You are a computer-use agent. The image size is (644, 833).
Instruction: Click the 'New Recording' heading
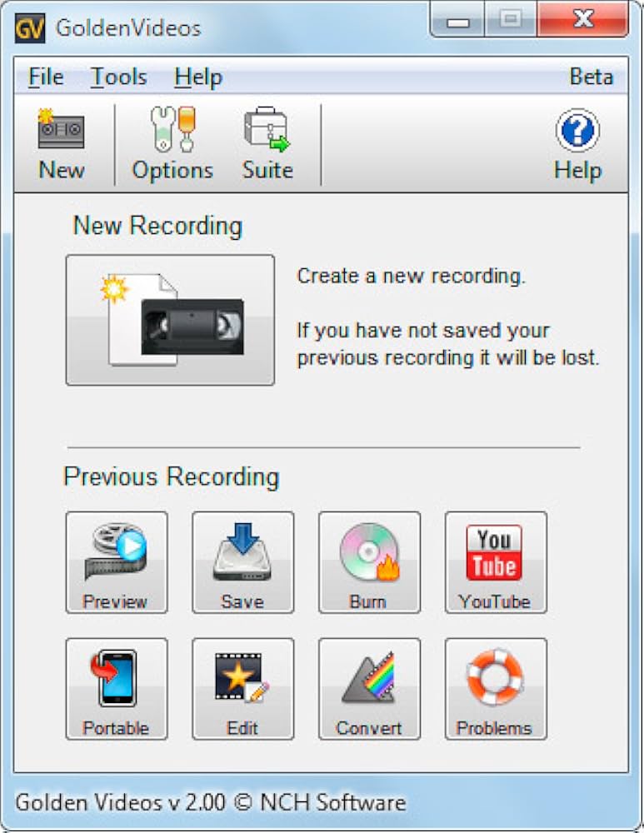157,226
